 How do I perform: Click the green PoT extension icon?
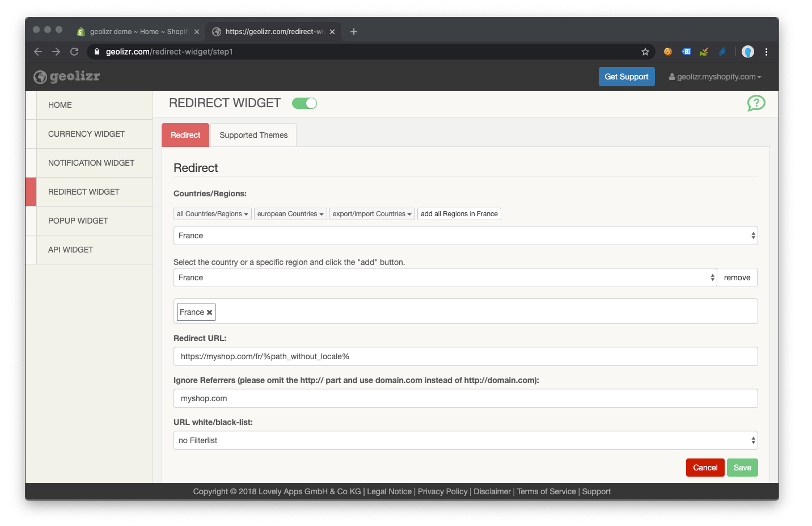(704, 52)
